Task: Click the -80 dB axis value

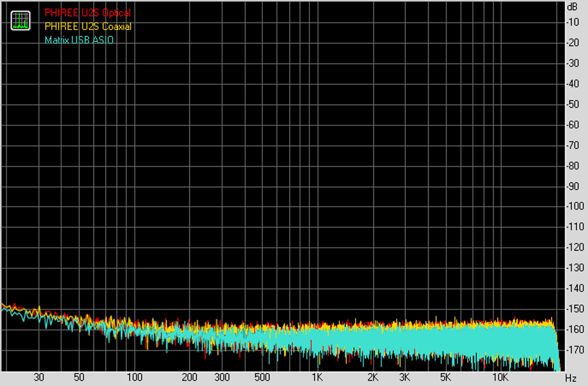Action: [x=573, y=165]
